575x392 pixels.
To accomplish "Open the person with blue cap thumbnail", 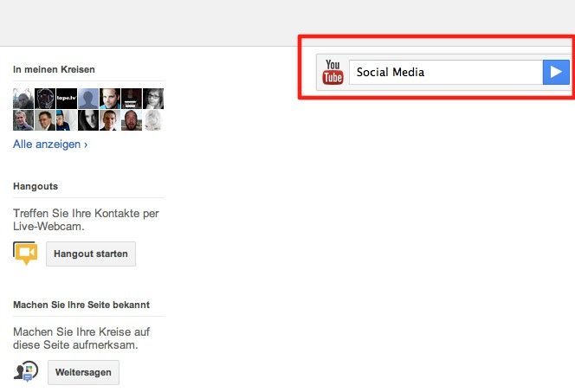I will click(67, 120).
